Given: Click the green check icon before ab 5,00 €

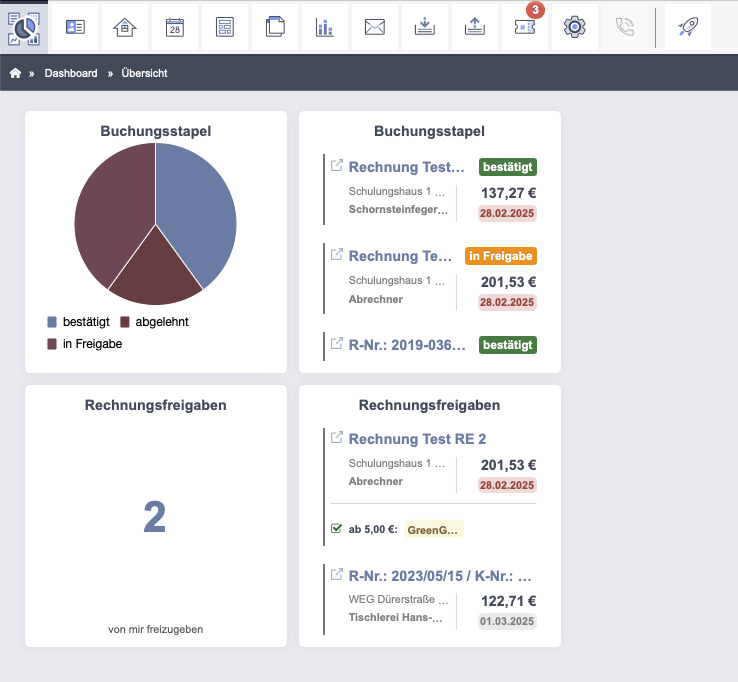Looking at the screenshot, I should pos(336,529).
